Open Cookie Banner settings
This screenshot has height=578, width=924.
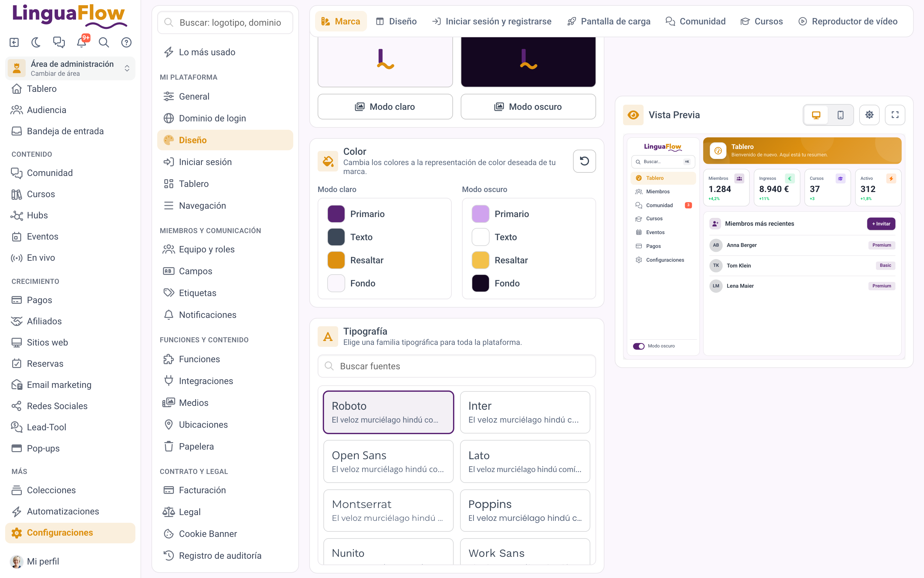point(225,534)
